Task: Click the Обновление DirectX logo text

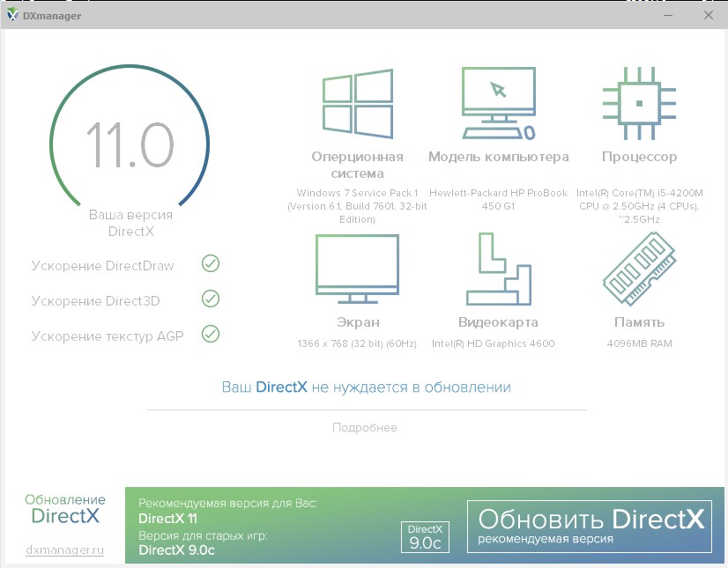Action: (64, 508)
